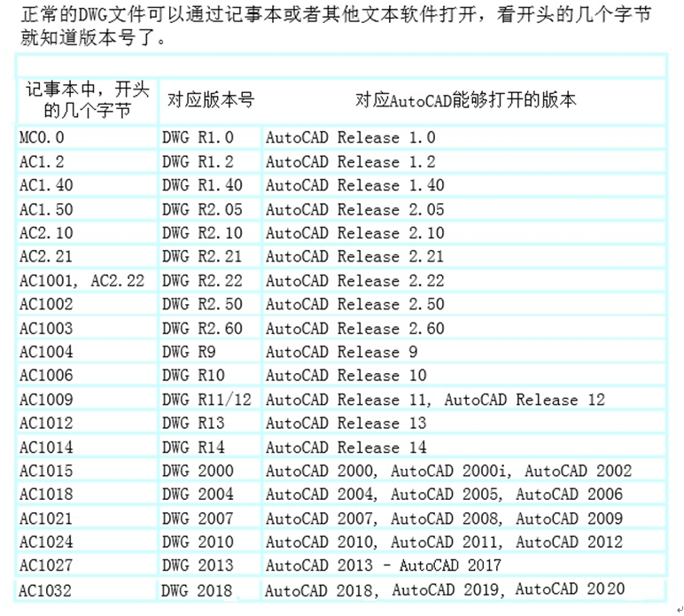Click the AutoCAD 2000, 2000i, 2002 cell

point(463,471)
